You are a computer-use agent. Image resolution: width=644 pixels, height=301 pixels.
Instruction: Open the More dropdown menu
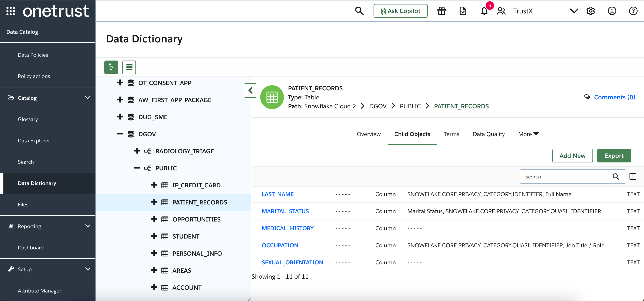coord(528,134)
